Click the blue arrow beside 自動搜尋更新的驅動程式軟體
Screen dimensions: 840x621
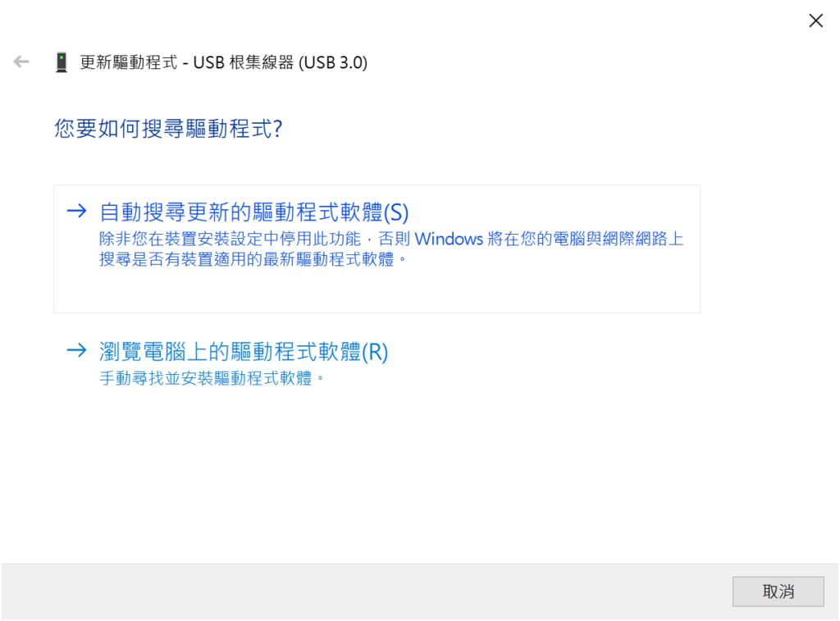click(x=76, y=211)
